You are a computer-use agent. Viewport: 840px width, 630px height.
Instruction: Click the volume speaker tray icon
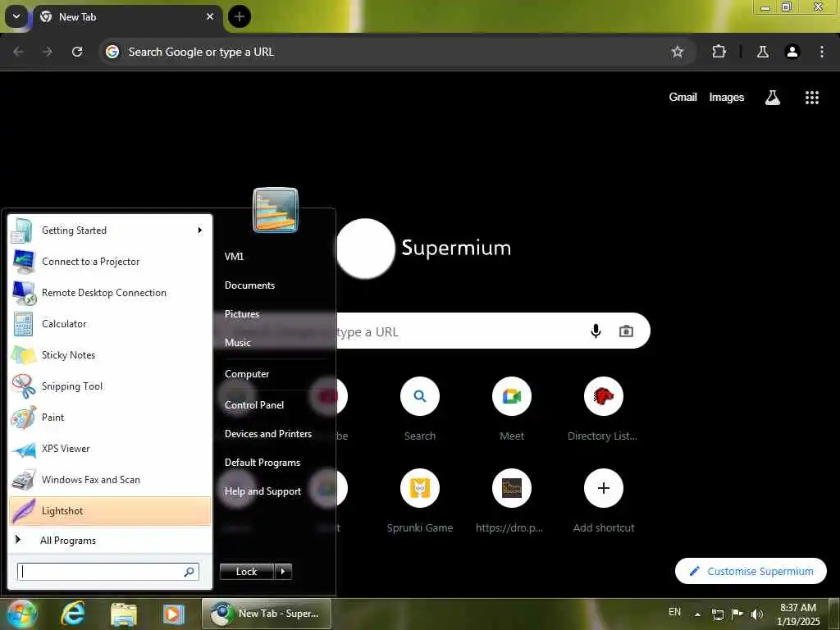[x=756, y=614]
